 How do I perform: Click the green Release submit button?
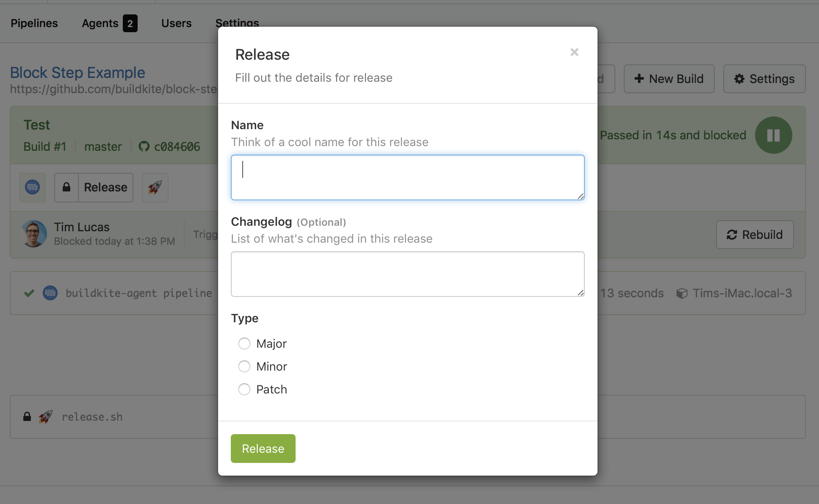(x=263, y=448)
